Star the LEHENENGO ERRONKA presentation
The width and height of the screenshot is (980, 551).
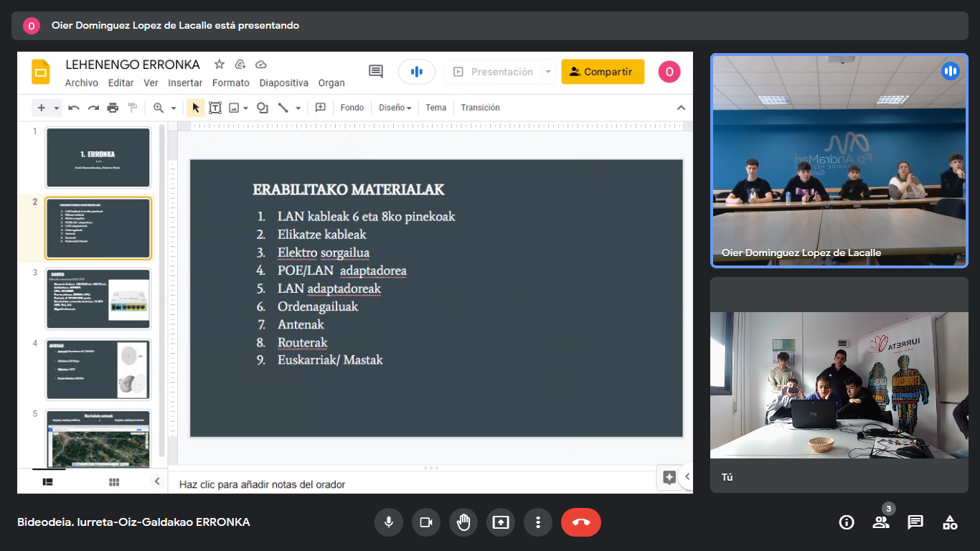[220, 65]
